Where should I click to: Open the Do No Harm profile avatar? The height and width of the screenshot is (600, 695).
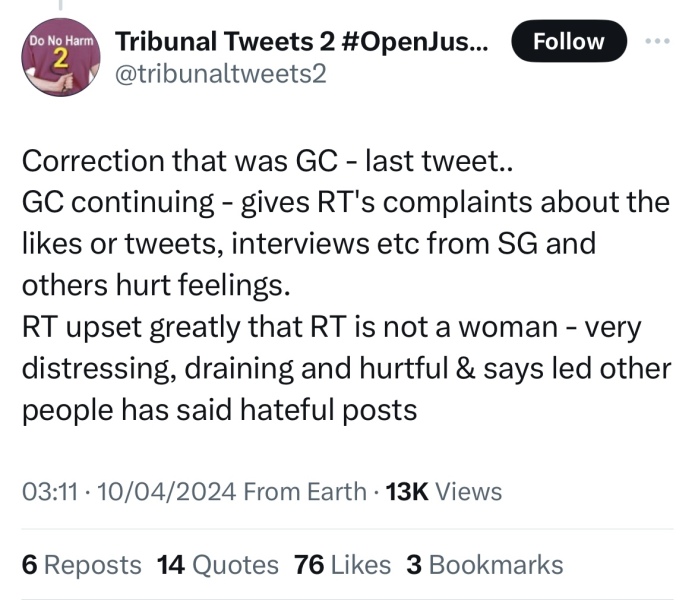(x=59, y=58)
